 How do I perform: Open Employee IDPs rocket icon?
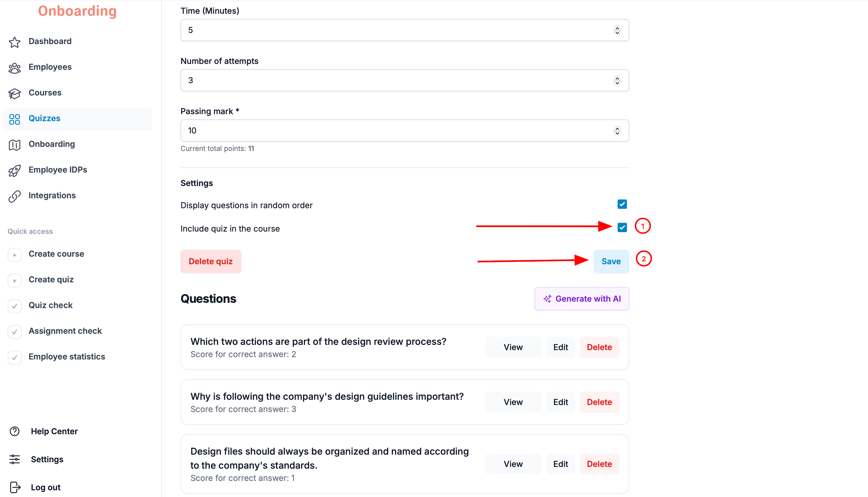pyautogui.click(x=15, y=170)
